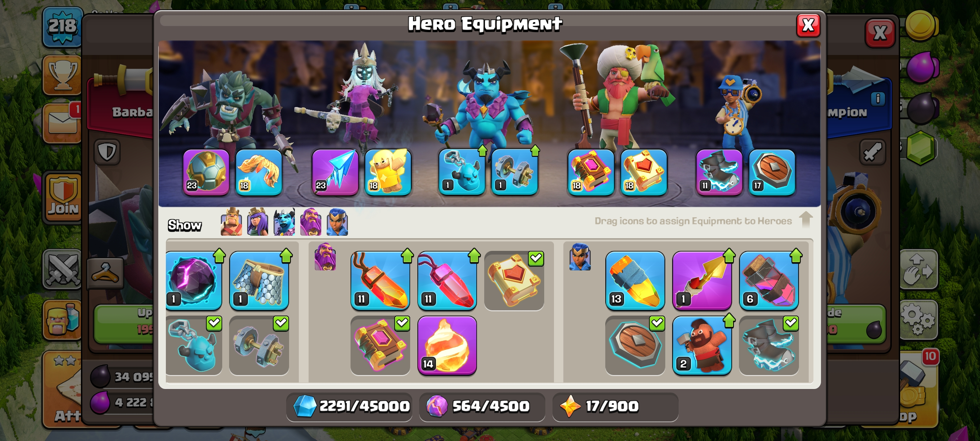This screenshot has height=441, width=980.
Task: Show Barbarian King equipment filter
Action: (231, 222)
